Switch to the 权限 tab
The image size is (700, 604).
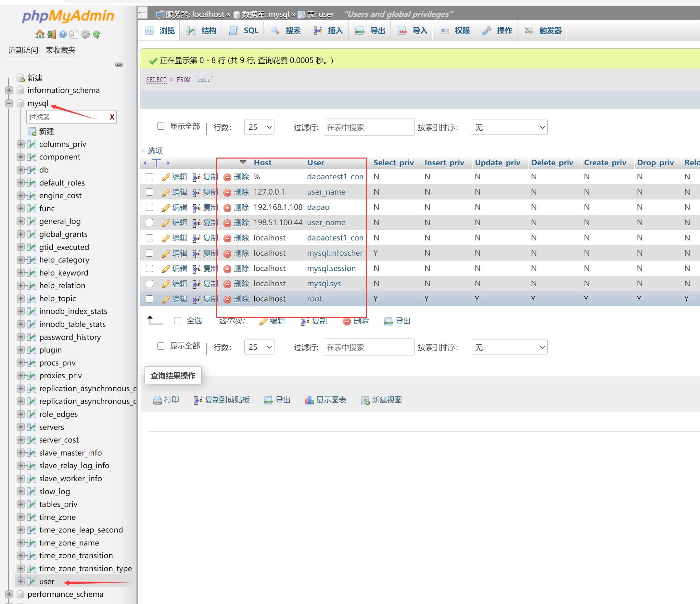454,31
